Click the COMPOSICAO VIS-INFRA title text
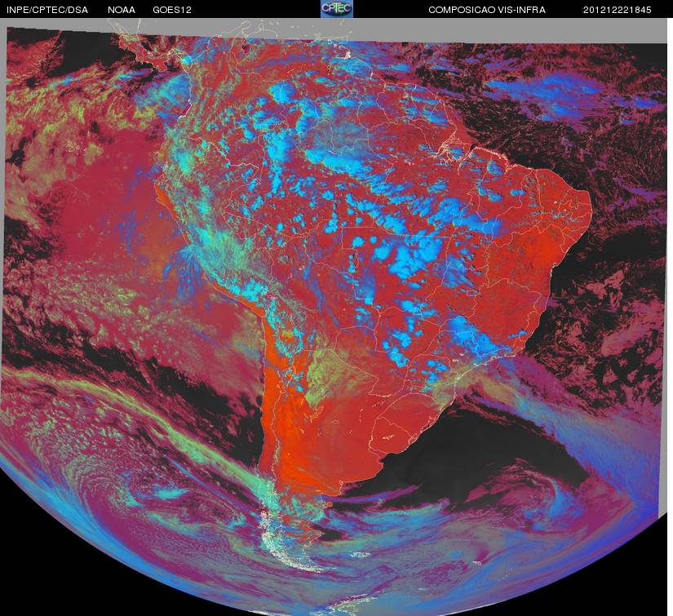Image resolution: width=673 pixels, height=616 pixels. tap(487, 10)
